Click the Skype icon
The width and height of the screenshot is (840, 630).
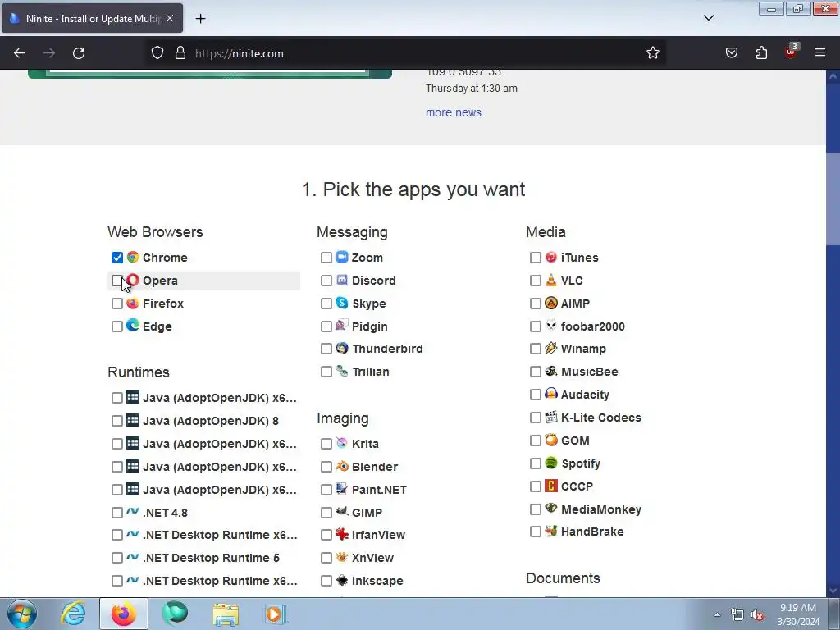[342, 304]
